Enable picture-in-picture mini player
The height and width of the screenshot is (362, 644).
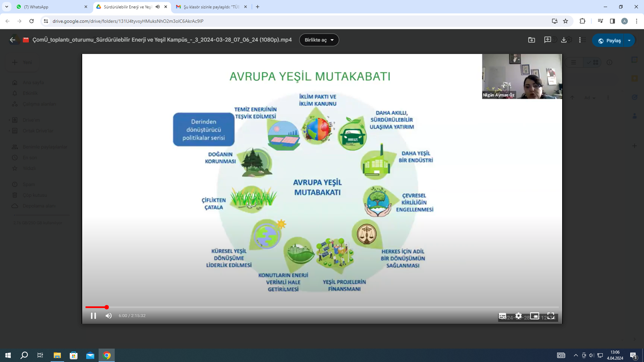(535, 316)
